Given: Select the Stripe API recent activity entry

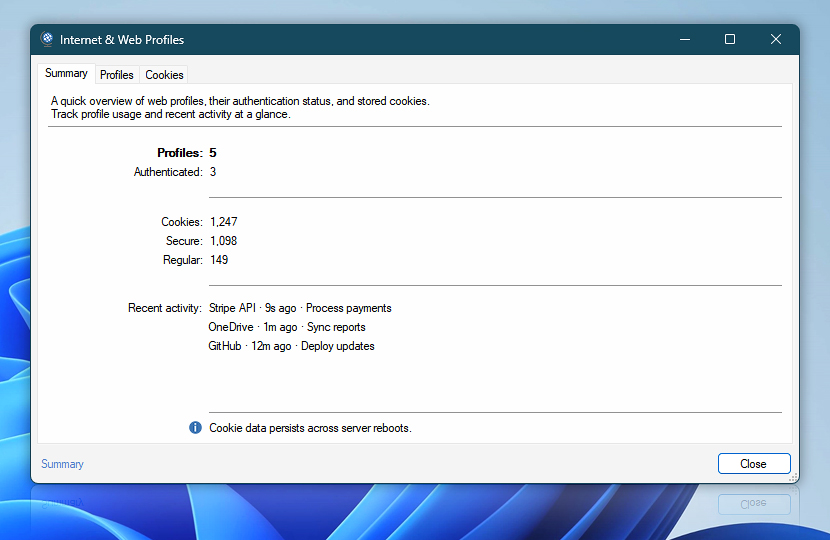Looking at the screenshot, I should (300, 308).
